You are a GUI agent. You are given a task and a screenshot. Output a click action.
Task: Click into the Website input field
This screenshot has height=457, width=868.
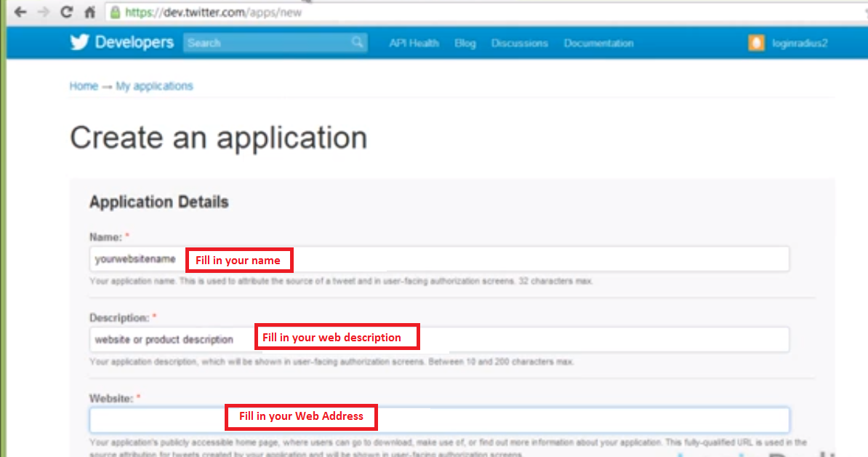[439, 420]
